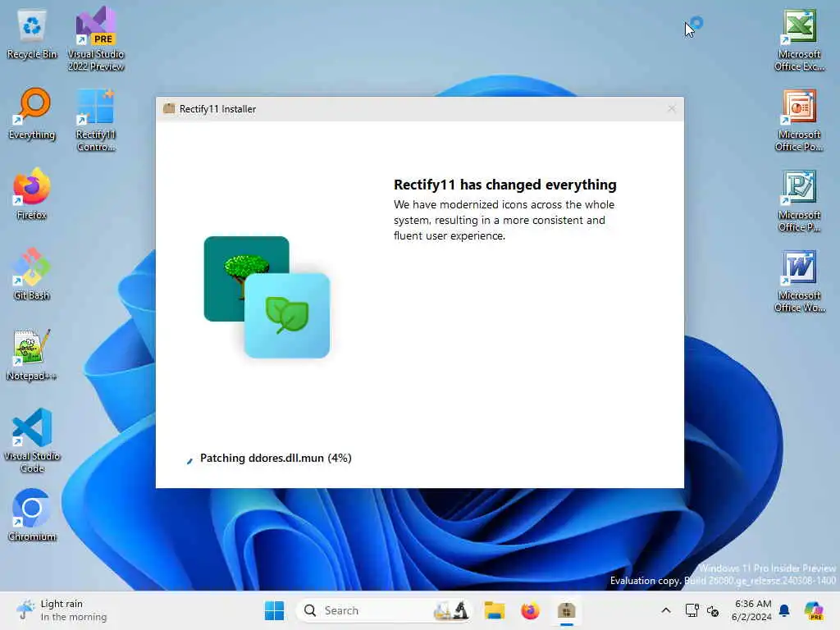The height and width of the screenshot is (630, 840).
Task: Open the Light rain weather widget
Action: (62, 610)
